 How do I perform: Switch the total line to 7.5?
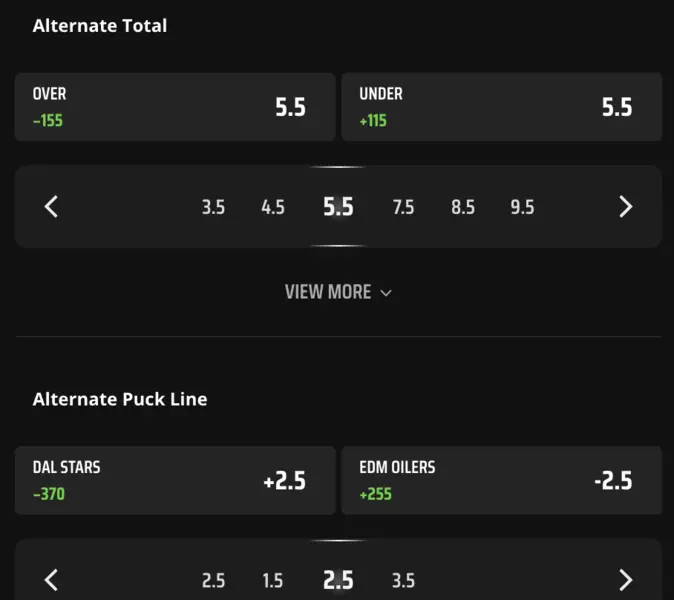[x=403, y=207]
